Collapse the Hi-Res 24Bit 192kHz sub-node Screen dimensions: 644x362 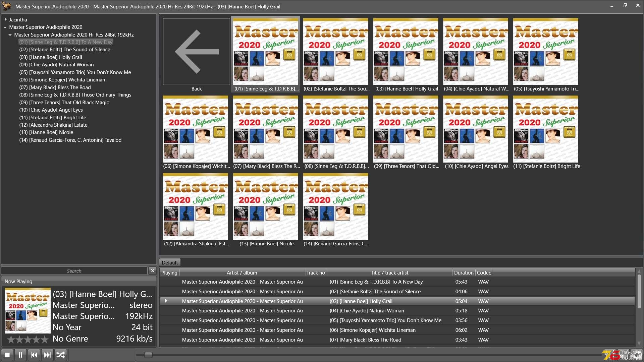(10, 35)
